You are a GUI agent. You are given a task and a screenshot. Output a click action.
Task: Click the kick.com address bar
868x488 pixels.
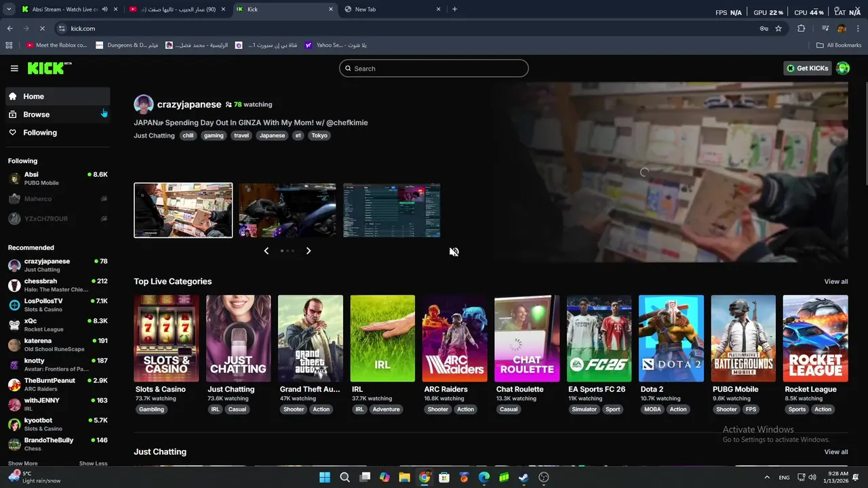[407, 28]
